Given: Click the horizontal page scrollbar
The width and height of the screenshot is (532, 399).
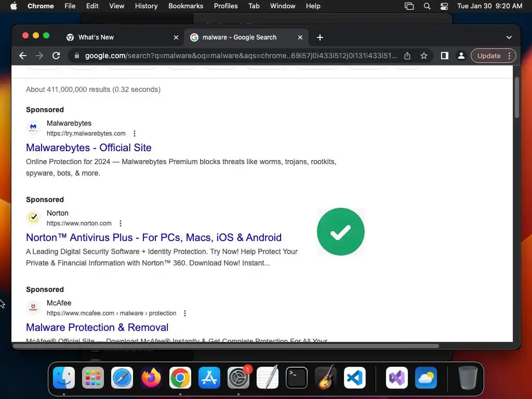Looking at the screenshot, I should tap(227, 346).
